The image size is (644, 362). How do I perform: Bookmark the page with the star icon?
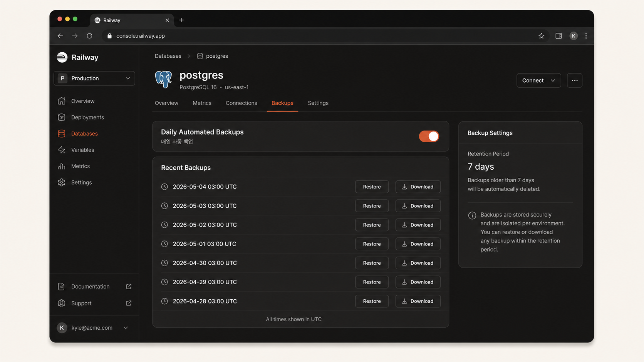pyautogui.click(x=541, y=36)
